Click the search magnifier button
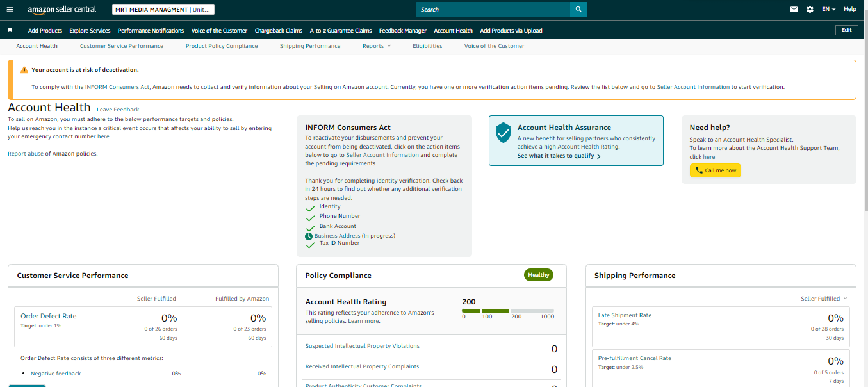 578,10
